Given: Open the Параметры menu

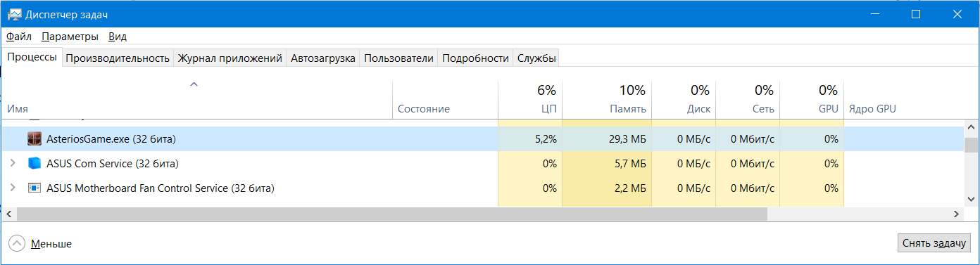Looking at the screenshot, I should click(x=70, y=37).
